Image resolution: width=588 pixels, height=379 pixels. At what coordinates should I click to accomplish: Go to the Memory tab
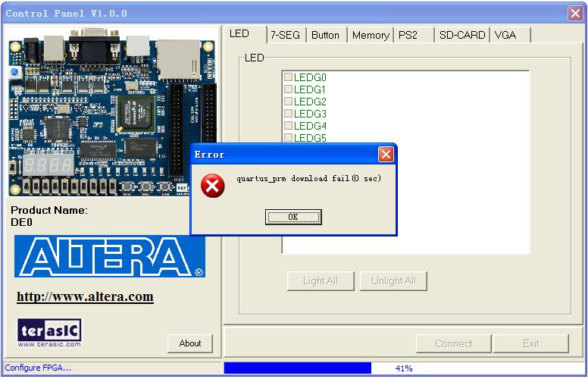click(371, 36)
